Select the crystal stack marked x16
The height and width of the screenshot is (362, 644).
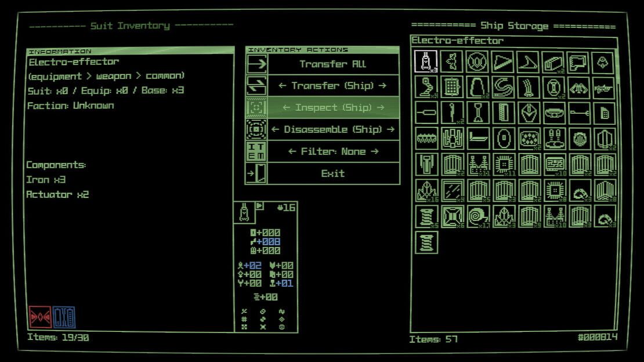click(x=426, y=191)
